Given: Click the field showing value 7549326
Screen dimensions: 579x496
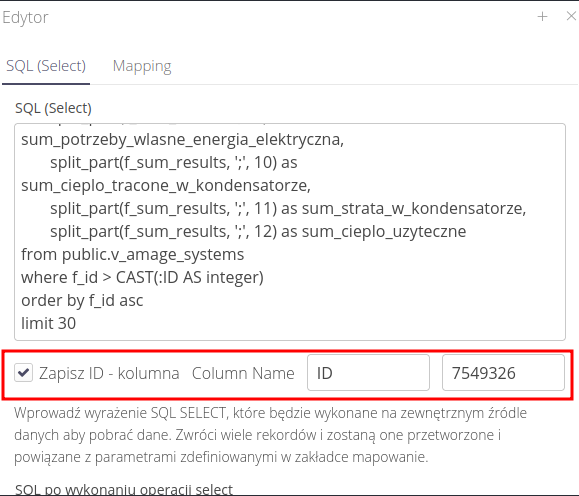Looking at the screenshot, I should [503, 373].
